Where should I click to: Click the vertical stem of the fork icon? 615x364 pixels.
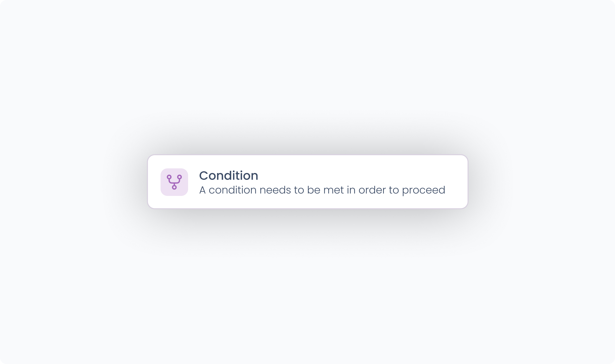pyautogui.click(x=174, y=184)
